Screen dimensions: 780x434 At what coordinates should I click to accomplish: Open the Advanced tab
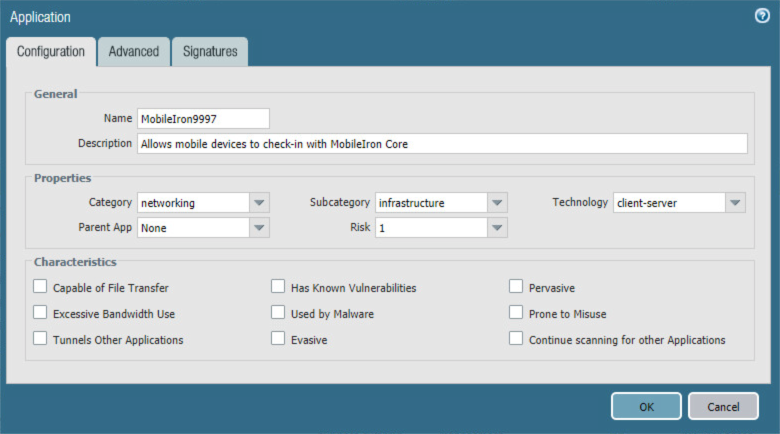tap(134, 52)
